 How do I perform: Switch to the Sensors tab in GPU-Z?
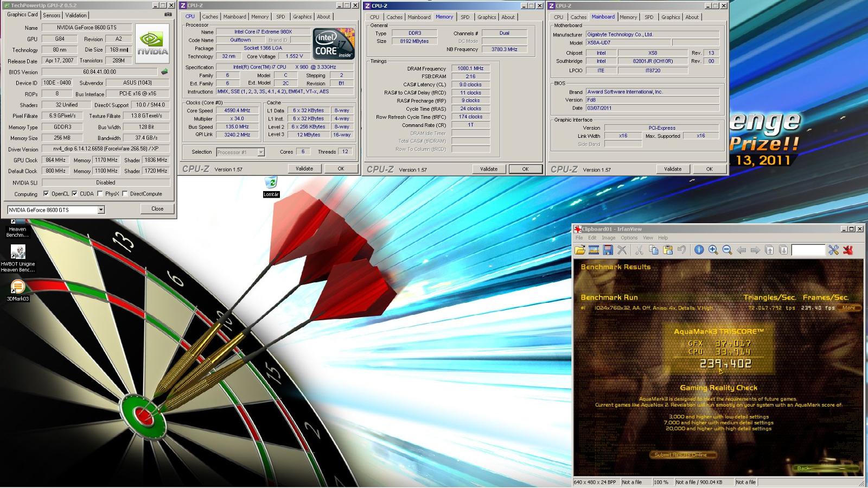pyautogui.click(x=52, y=15)
